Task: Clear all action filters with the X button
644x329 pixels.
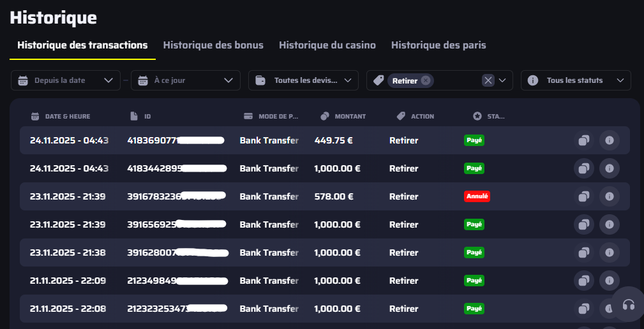Action: [488, 80]
